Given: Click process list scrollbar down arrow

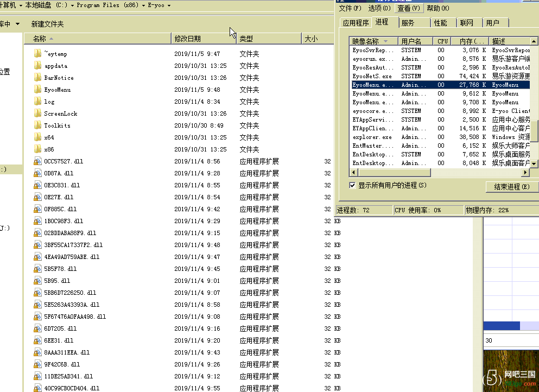Looking at the screenshot, I should coord(534,163).
